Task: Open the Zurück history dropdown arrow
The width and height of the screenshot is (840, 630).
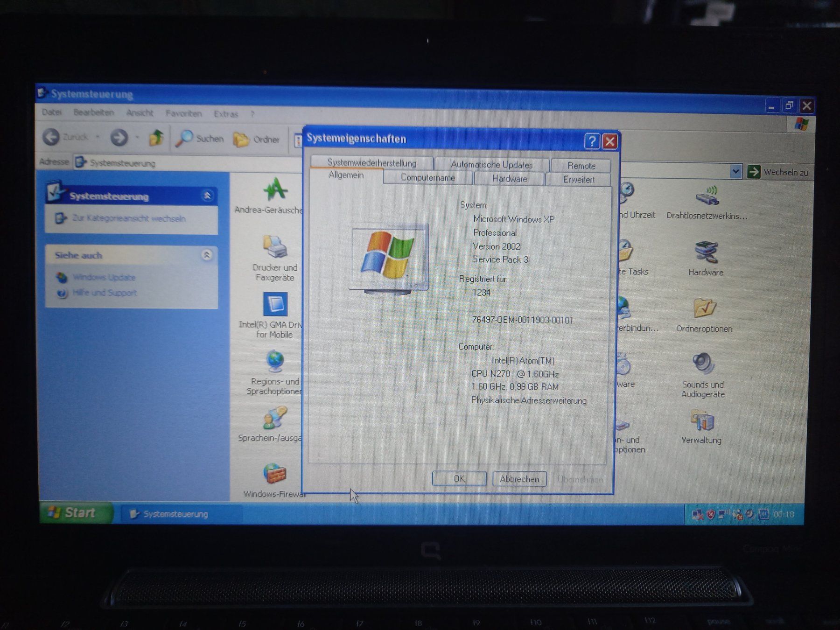Action: pyautogui.click(x=98, y=137)
